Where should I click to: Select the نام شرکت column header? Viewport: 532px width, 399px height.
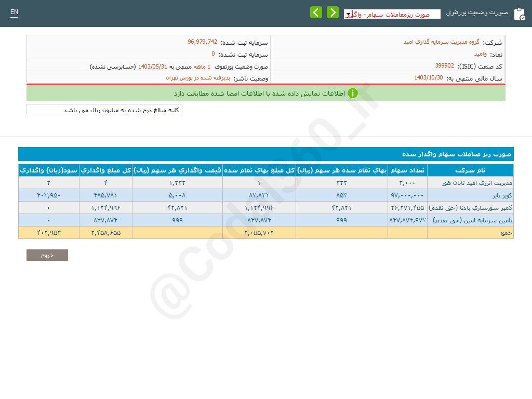[470, 170]
